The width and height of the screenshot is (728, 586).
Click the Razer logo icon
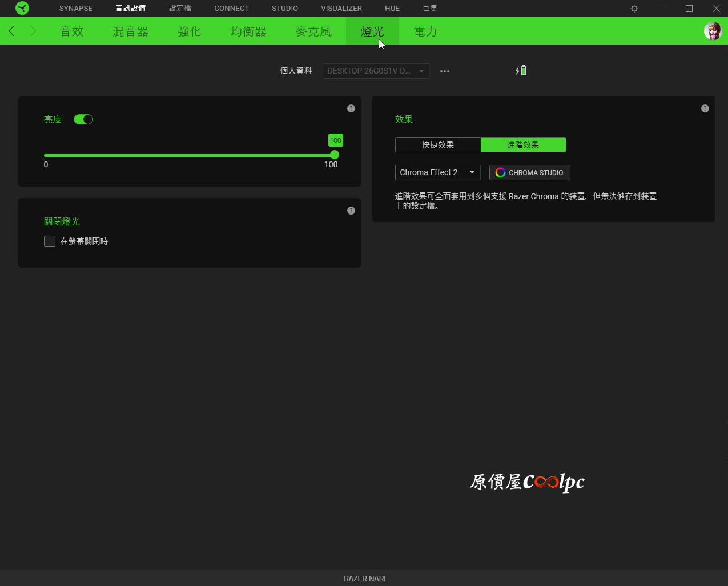tap(22, 9)
